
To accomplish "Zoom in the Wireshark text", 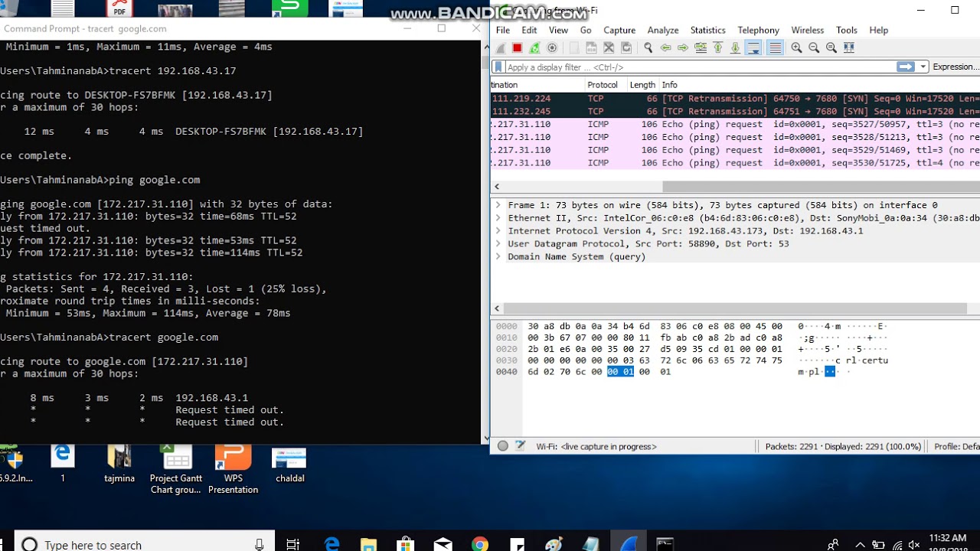I will 796,47.
